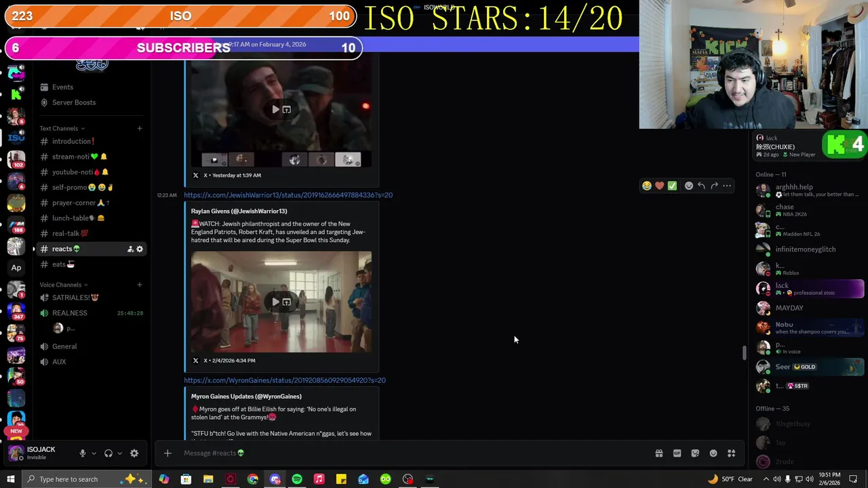Open member infinitemoneyglitch in the member list
Image resolution: width=868 pixels, height=488 pixels.
click(x=810, y=249)
